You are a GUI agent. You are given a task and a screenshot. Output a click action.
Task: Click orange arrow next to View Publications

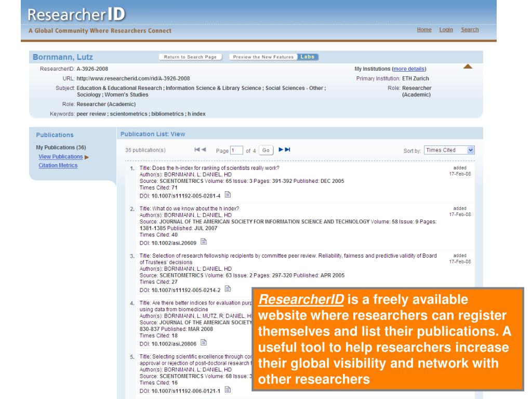point(87,157)
